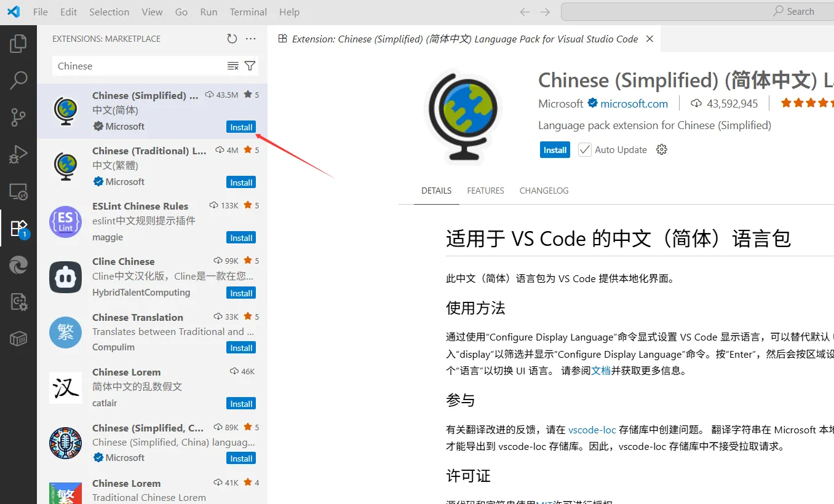The height and width of the screenshot is (504, 834).
Task: Select Chinese (Traditional) list entry title
Action: tap(149, 151)
